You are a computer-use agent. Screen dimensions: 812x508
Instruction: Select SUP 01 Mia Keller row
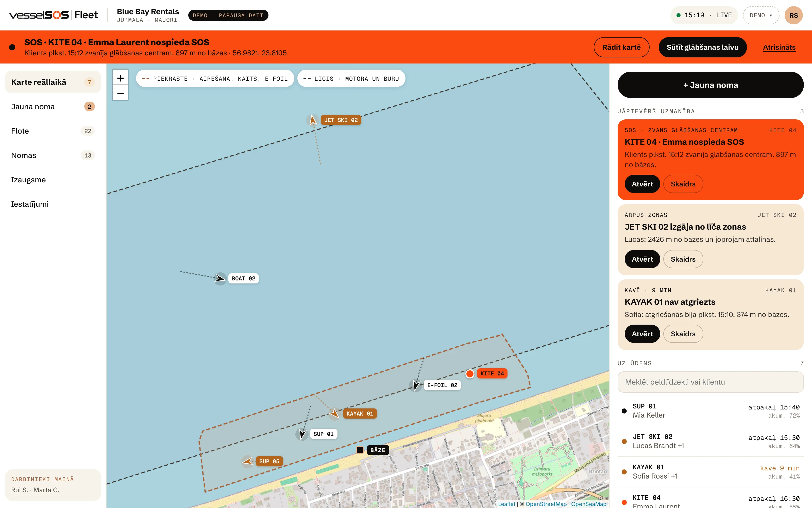(x=710, y=411)
